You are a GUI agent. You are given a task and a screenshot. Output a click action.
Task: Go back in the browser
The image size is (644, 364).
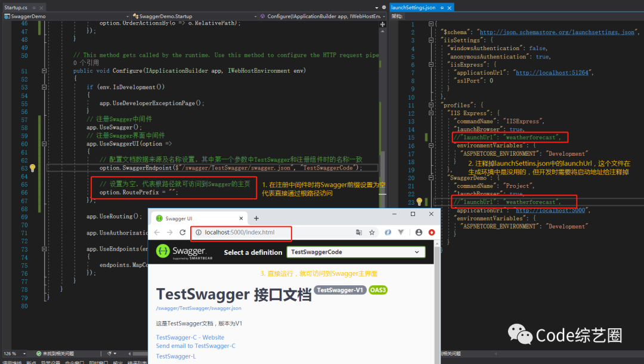pyautogui.click(x=157, y=233)
